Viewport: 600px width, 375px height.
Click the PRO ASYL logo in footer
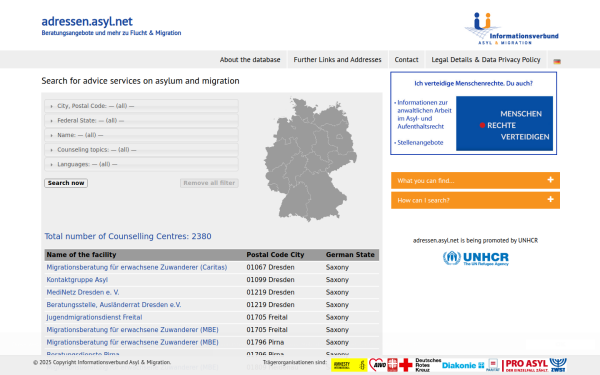point(525,365)
